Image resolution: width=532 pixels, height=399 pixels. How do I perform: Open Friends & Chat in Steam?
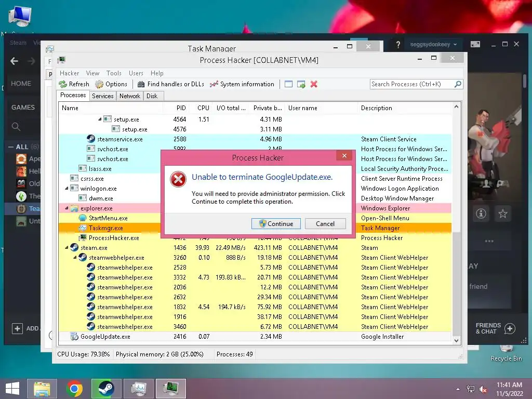tap(496, 328)
